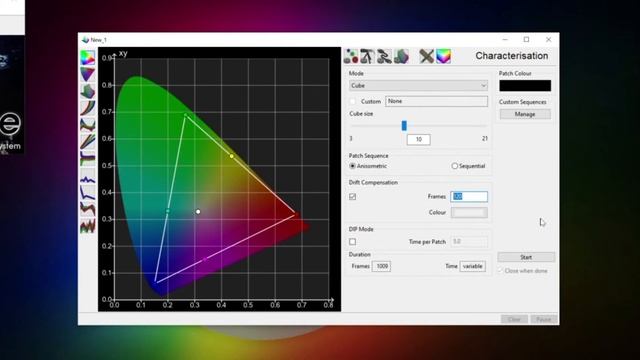Open the grey 3D solid shape toolbar icon
Screen dimensions: 640x360
401,56
